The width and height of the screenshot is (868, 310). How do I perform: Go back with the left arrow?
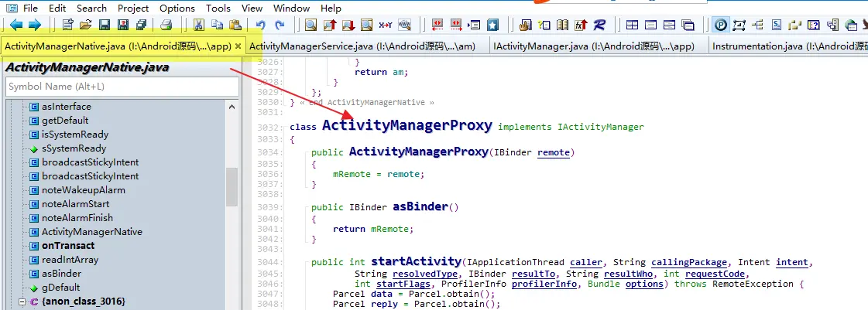pos(16,24)
